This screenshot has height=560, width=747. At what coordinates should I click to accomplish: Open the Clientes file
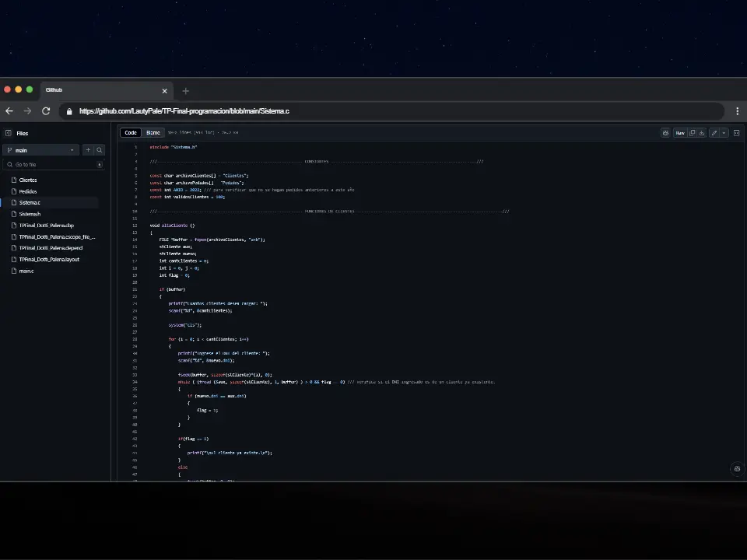click(28, 180)
